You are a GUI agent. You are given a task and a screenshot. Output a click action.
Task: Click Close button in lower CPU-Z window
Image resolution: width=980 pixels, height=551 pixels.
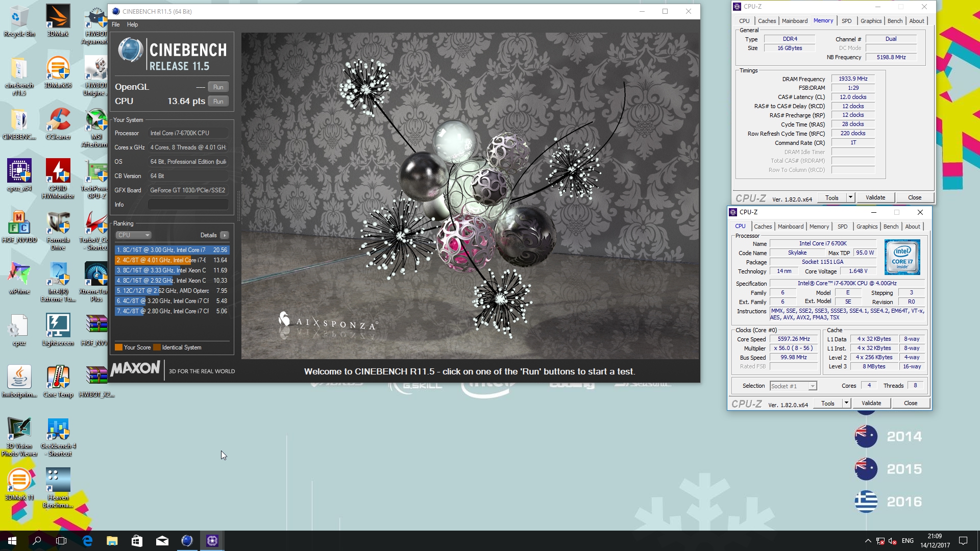click(911, 404)
